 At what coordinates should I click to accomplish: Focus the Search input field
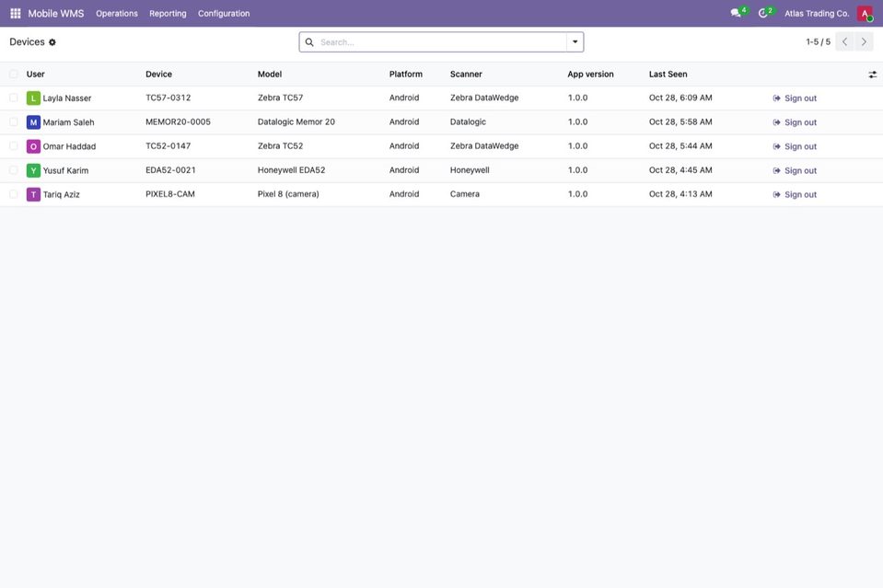(442, 42)
